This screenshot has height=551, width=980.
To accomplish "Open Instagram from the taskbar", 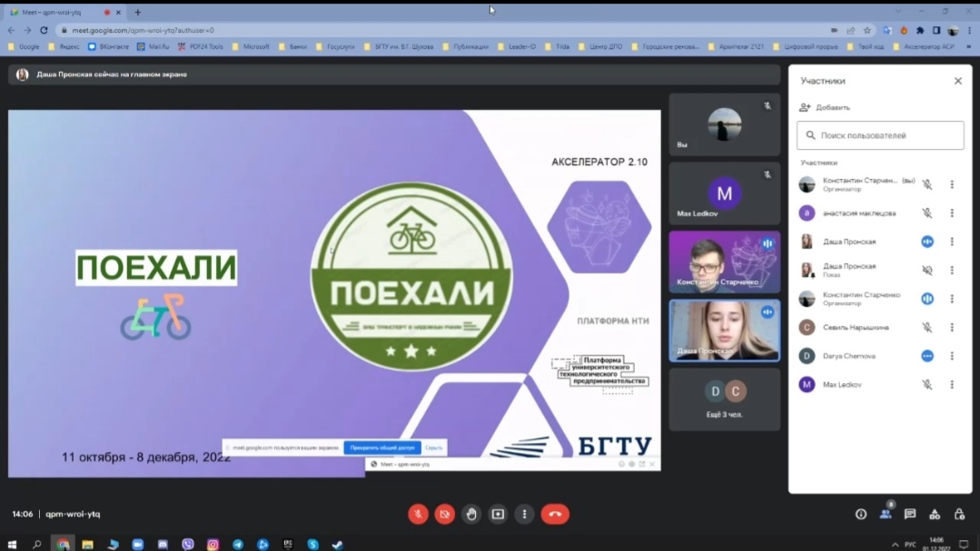I will 213,544.
